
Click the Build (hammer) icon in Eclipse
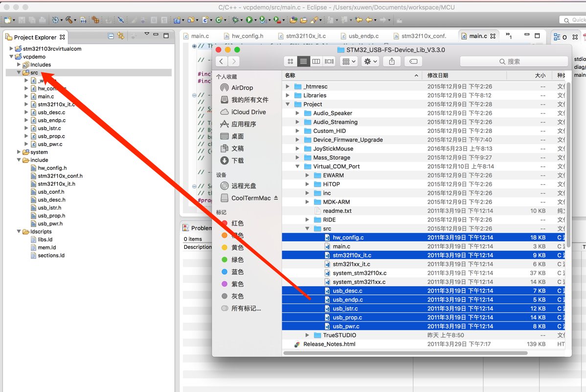(69, 20)
